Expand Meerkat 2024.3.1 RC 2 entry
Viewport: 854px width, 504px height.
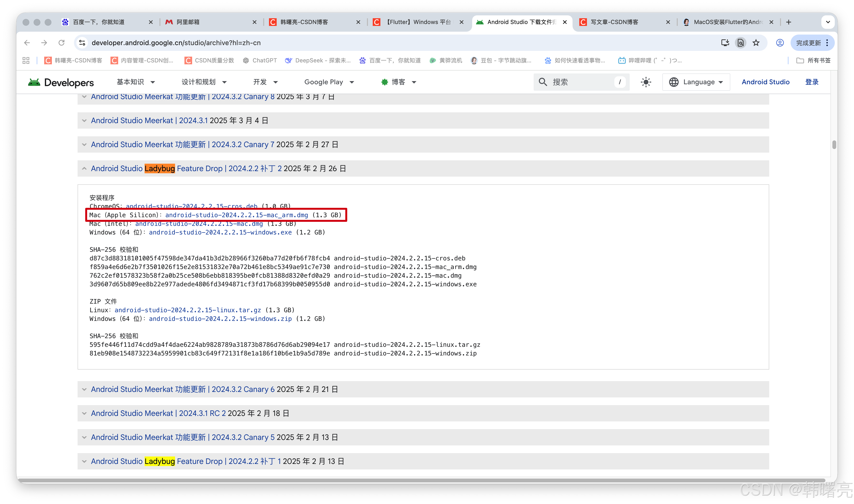(423, 414)
